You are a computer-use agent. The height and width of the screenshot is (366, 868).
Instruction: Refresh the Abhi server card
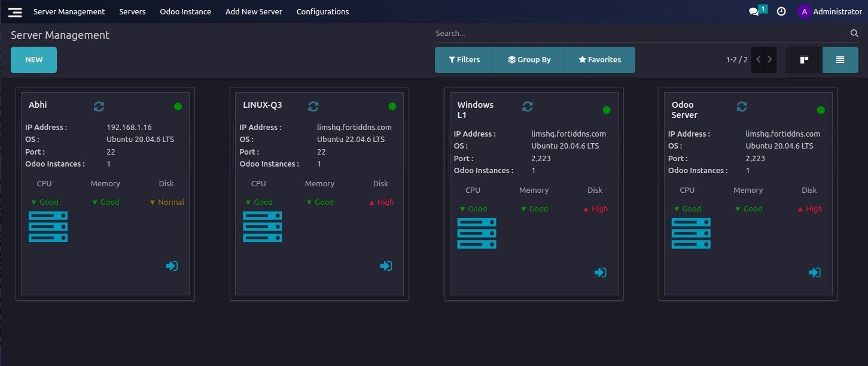click(99, 106)
